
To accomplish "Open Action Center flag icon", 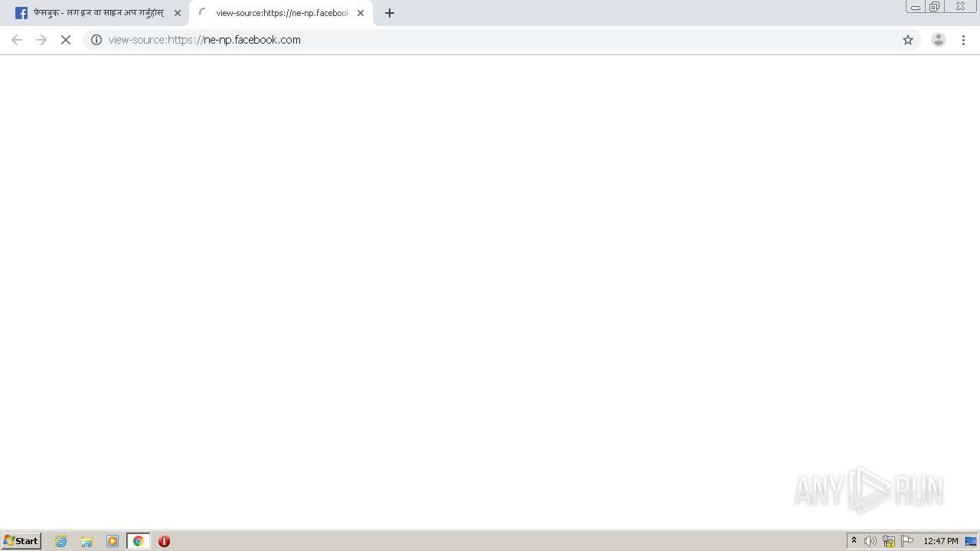I will tap(907, 541).
